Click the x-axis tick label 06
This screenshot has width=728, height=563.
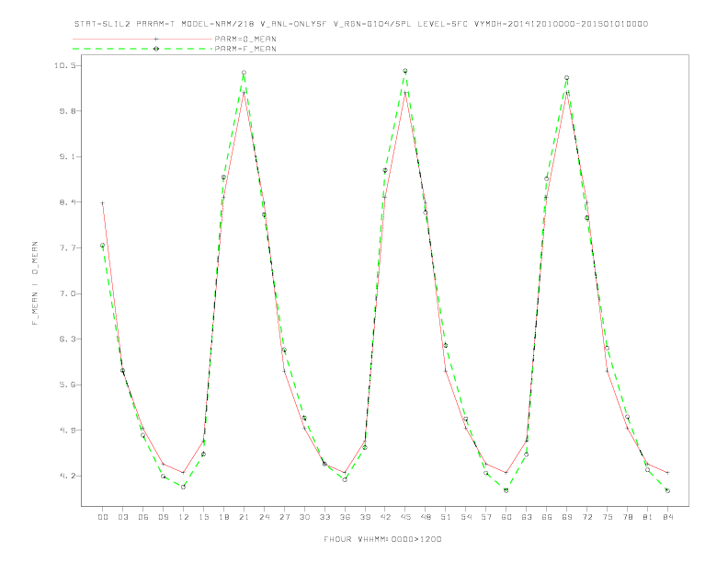click(x=143, y=517)
